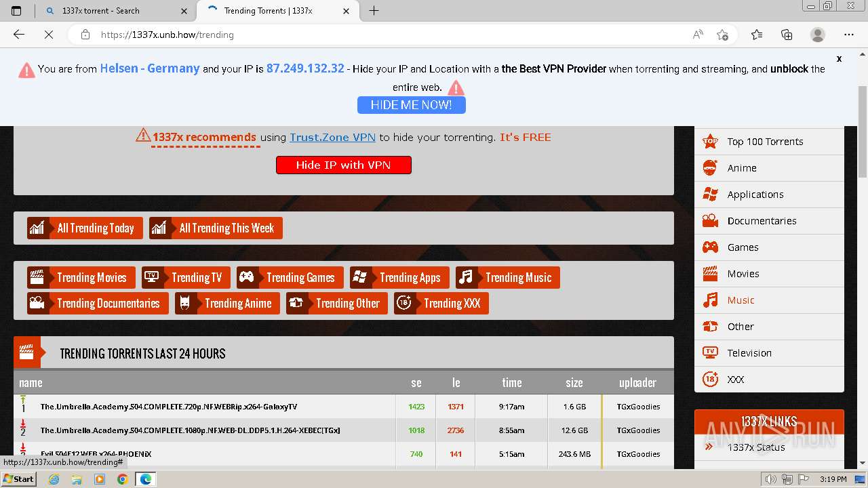Viewport: 868px width, 488px height.
Task: Launch Internet Explorer from the taskbar
Action: [54, 479]
